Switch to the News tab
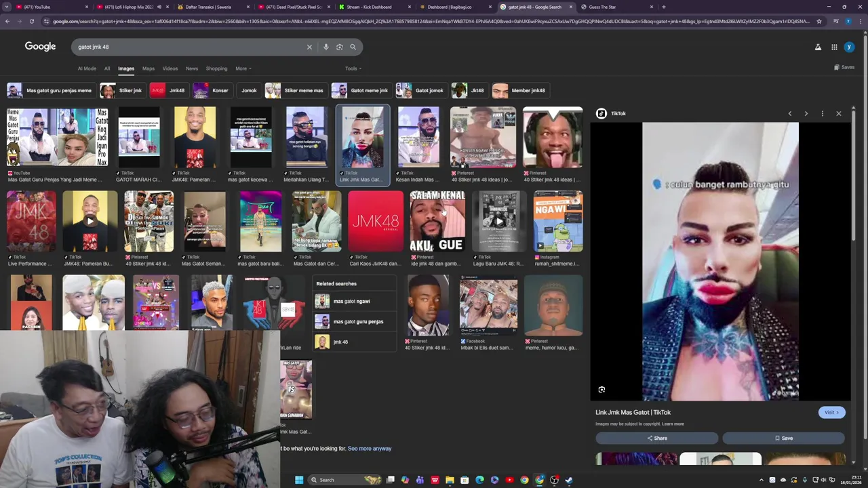868x488 pixels. (x=192, y=68)
